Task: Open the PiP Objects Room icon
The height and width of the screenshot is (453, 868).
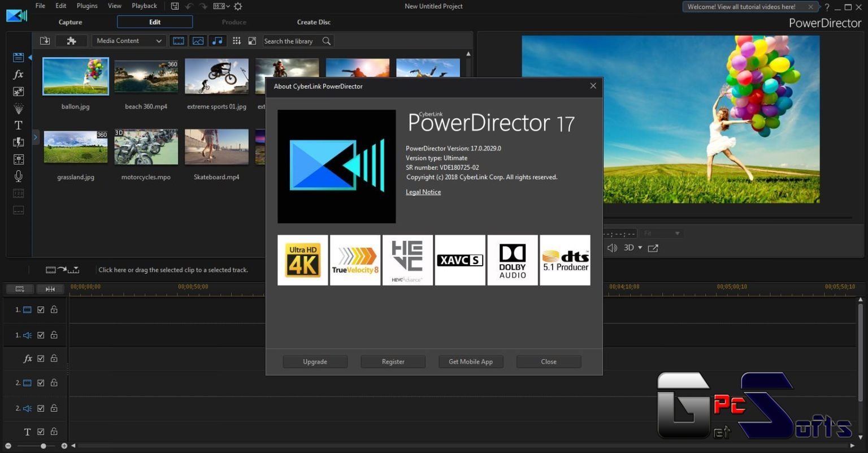Action: click(18, 91)
